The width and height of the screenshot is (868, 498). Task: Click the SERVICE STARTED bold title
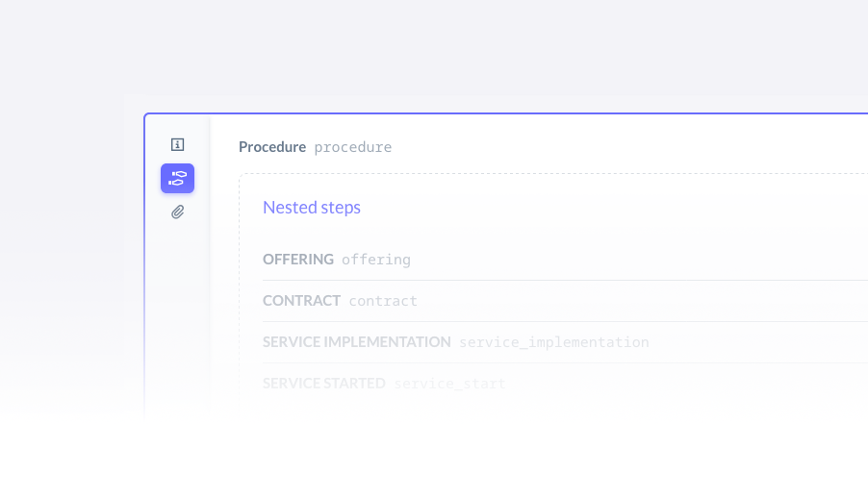pyautogui.click(x=324, y=383)
